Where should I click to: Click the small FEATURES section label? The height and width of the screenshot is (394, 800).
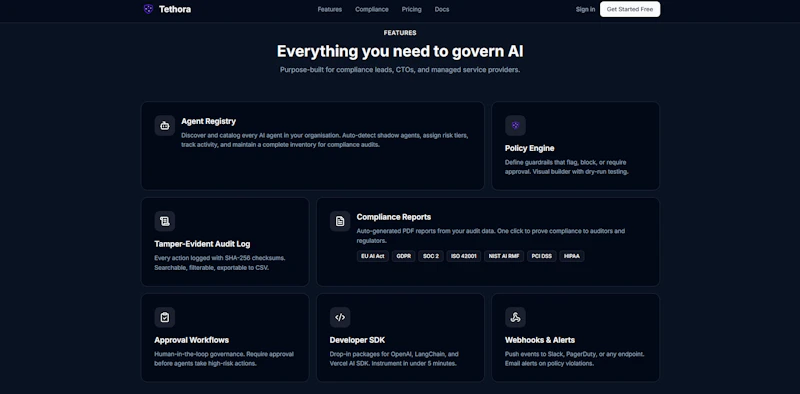(x=400, y=33)
